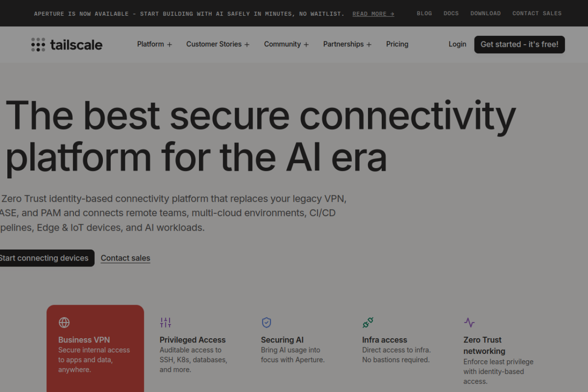588x392 pixels.
Task: Expand the Partnerships menu plus sign
Action: [x=369, y=45]
